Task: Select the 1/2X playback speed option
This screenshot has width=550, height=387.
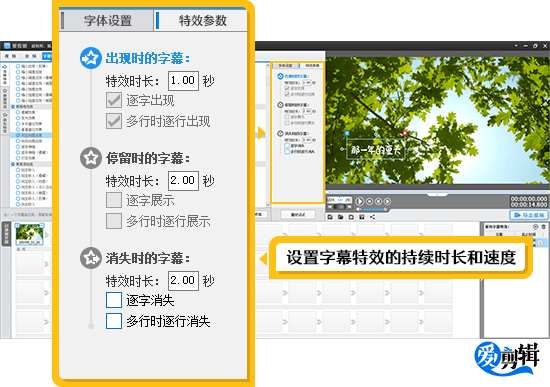Action: (x=331, y=200)
